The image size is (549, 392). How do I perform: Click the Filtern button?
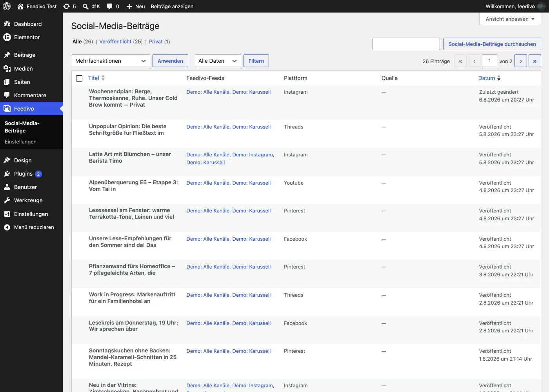click(x=256, y=61)
